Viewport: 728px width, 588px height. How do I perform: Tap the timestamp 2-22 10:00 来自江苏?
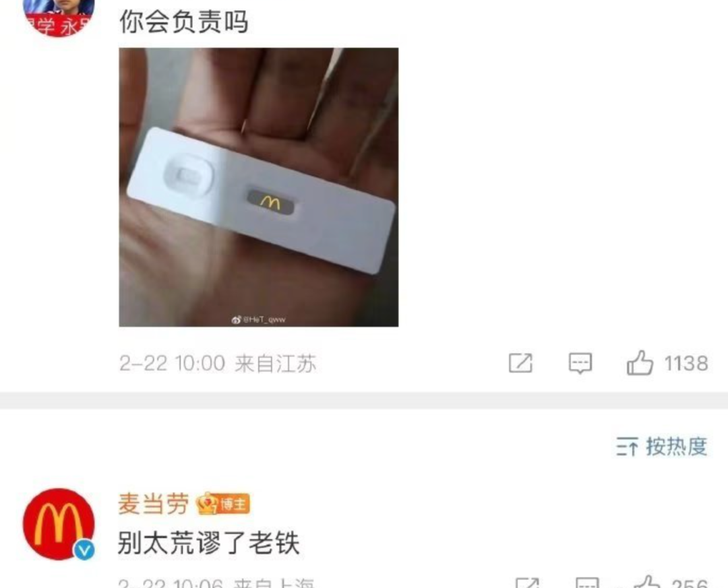coord(218,364)
